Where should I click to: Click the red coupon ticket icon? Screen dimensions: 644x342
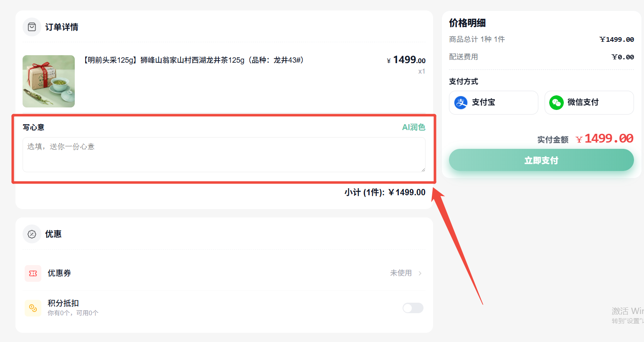[33, 273]
